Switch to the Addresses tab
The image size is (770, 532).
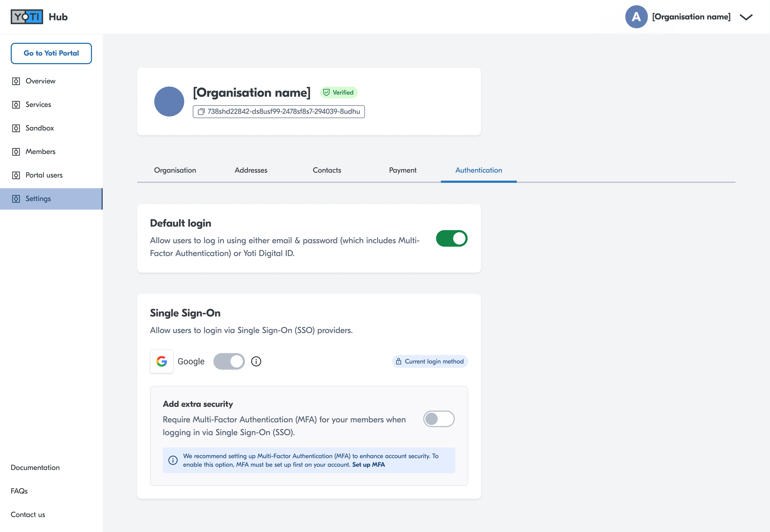(x=251, y=170)
